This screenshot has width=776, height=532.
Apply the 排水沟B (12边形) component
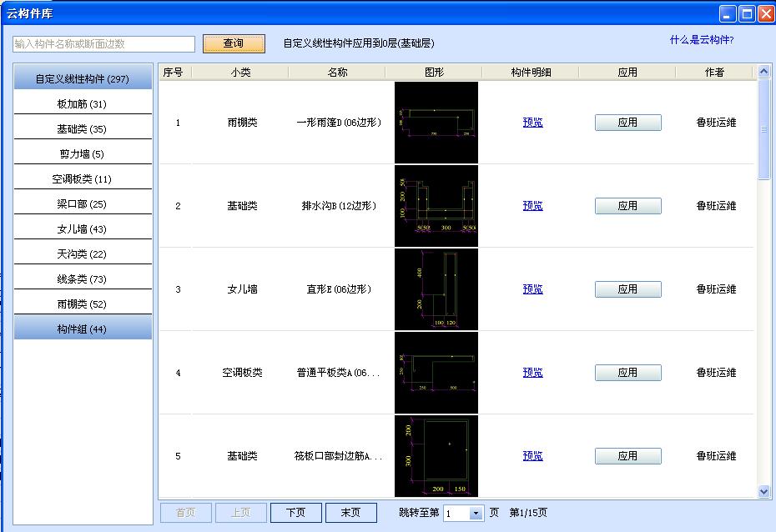pos(628,206)
